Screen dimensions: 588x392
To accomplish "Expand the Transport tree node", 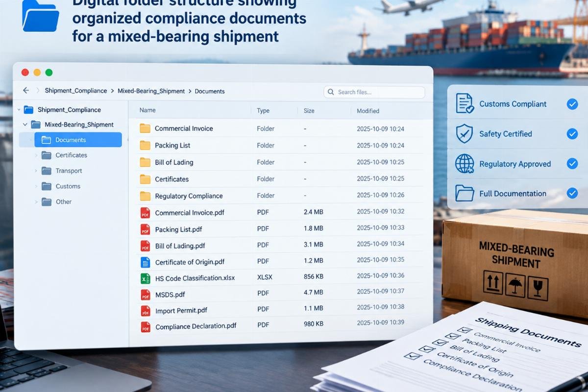I will coord(36,171).
